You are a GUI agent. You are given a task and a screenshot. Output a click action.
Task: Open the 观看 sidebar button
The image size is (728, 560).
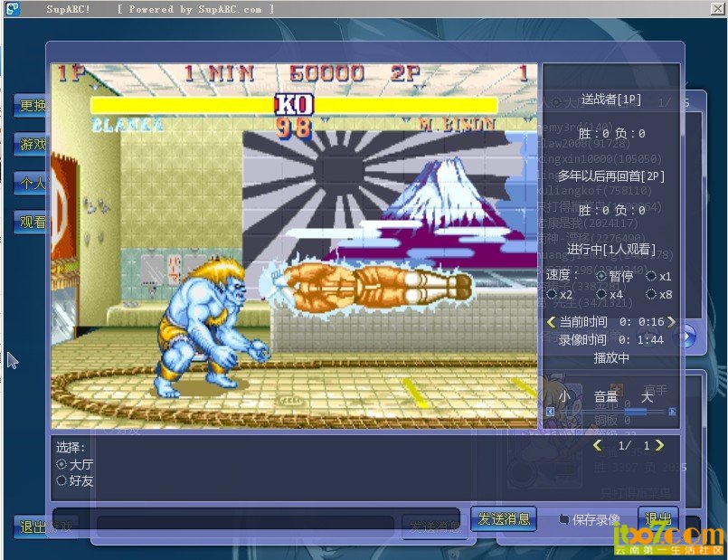[31, 223]
